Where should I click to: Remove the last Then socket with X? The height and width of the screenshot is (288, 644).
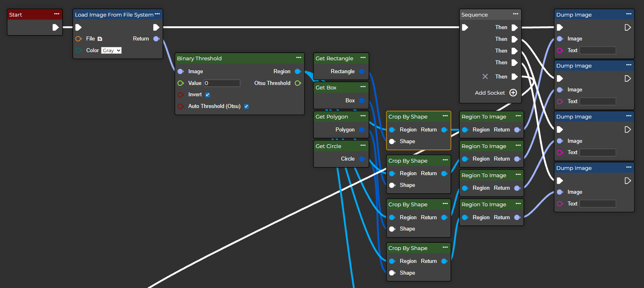tap(485, 76)
